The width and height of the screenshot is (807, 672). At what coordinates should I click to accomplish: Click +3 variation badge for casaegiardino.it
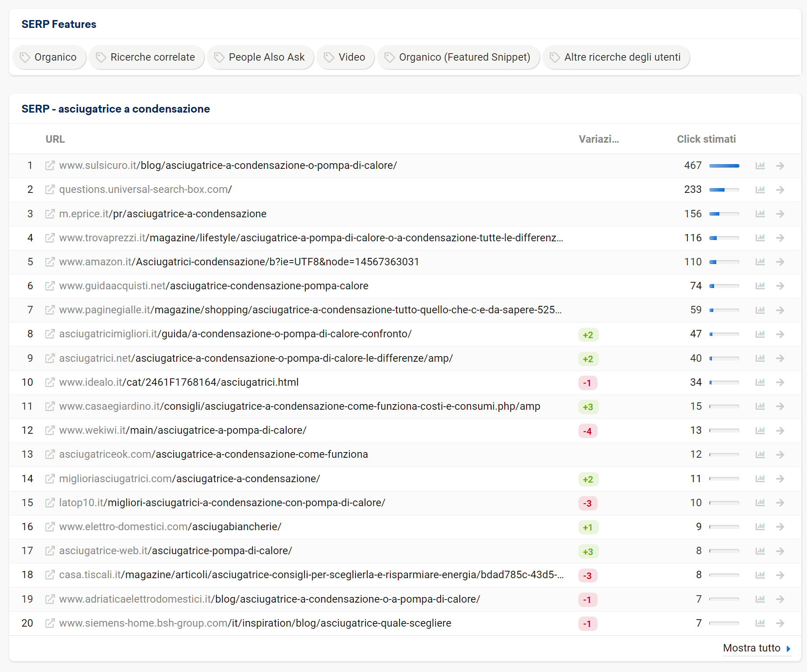point(588,407)
